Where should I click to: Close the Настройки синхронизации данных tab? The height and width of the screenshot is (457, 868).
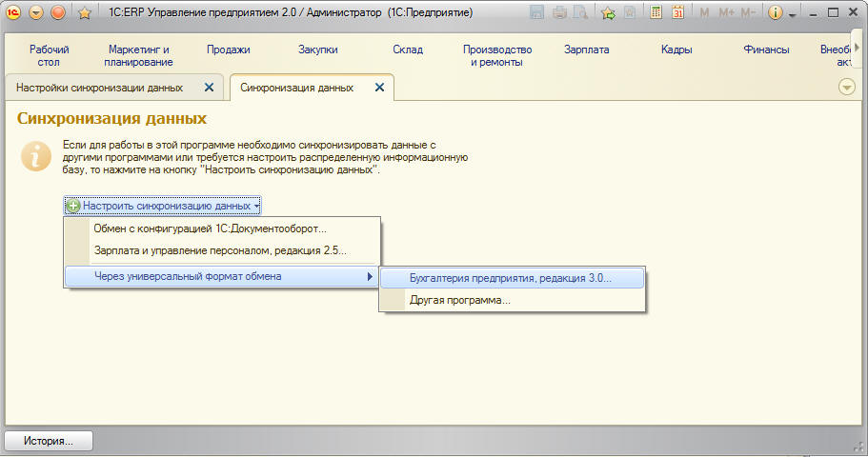[210, 88]
